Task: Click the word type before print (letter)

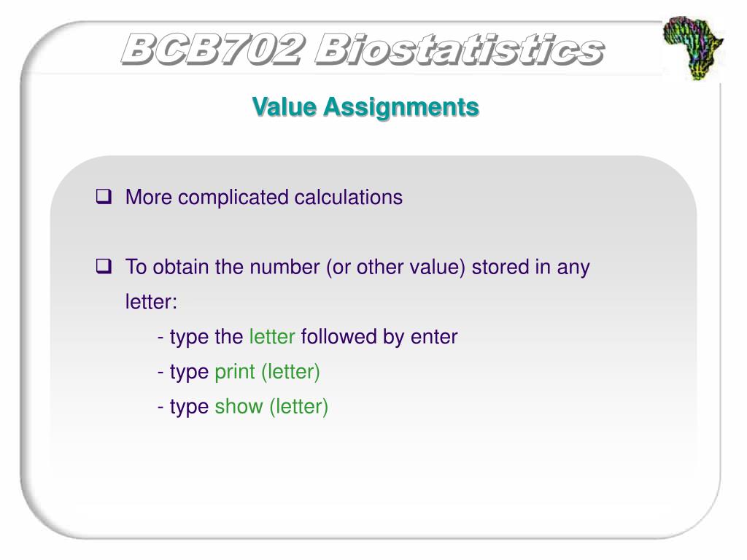Action: pyautogui.click(x=189, y=373)
